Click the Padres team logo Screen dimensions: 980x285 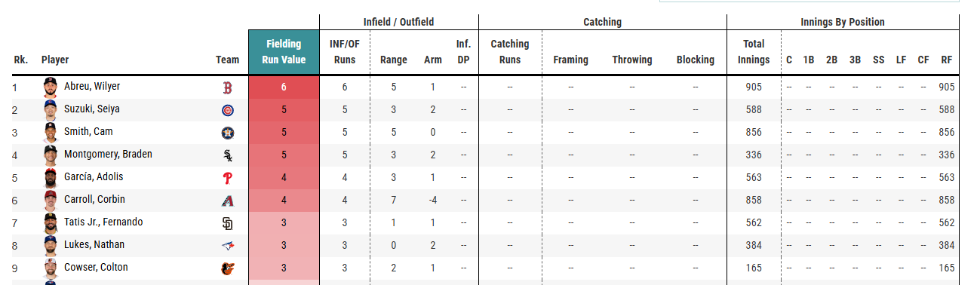point(227,223)
